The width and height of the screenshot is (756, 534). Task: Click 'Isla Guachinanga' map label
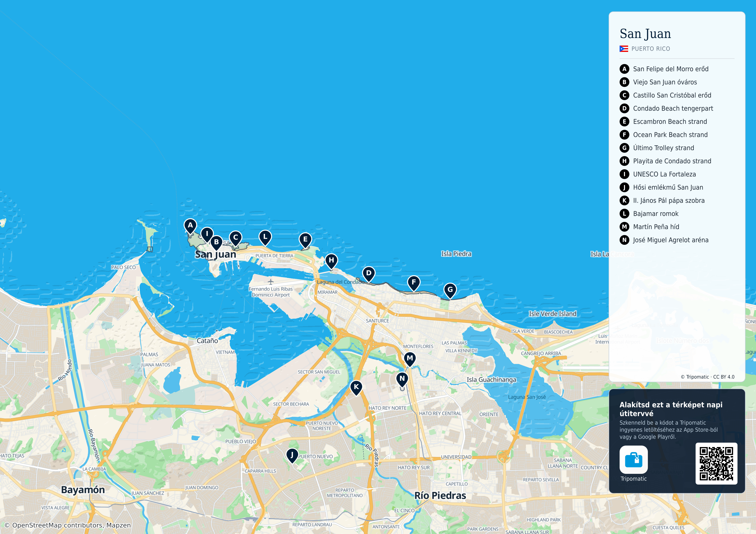click(x=491, y=380)
